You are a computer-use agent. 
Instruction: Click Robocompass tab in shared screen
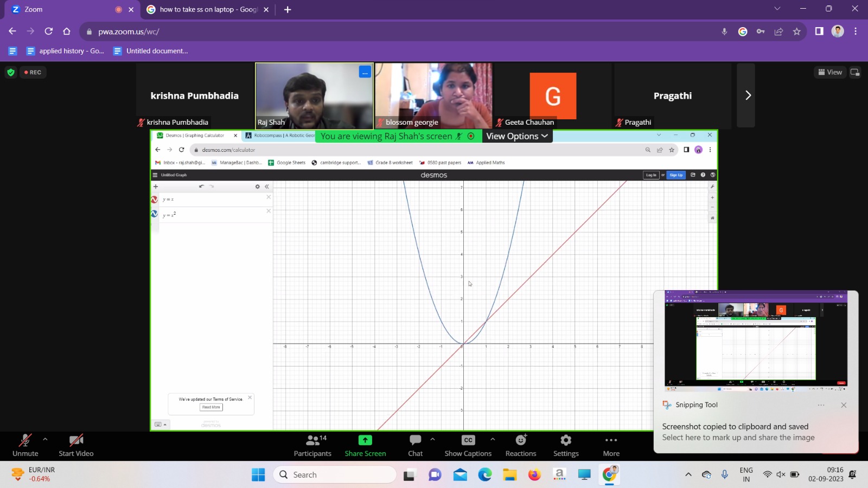280,136
